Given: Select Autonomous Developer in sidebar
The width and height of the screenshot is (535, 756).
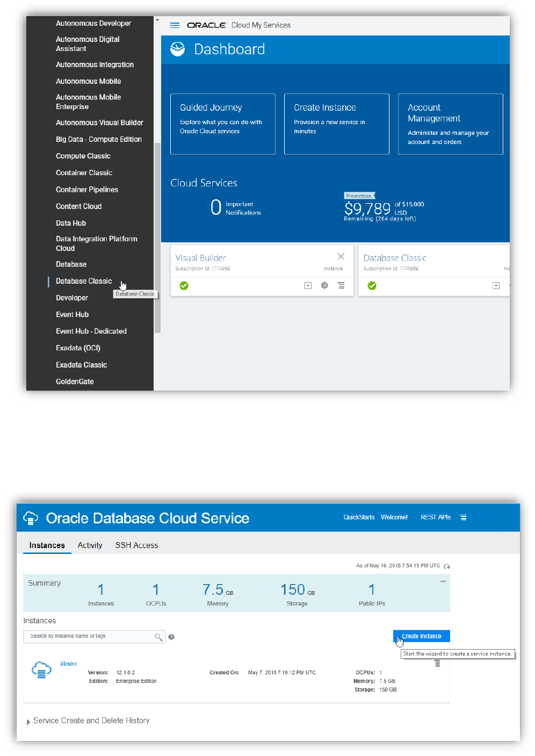Looking at the screenshot, I should [93, 23].
